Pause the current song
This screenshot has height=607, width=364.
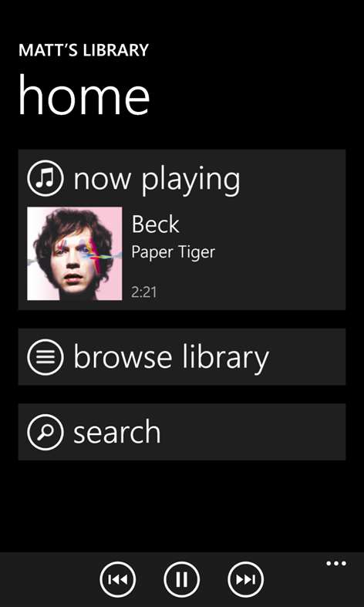(x=181, y=579)
